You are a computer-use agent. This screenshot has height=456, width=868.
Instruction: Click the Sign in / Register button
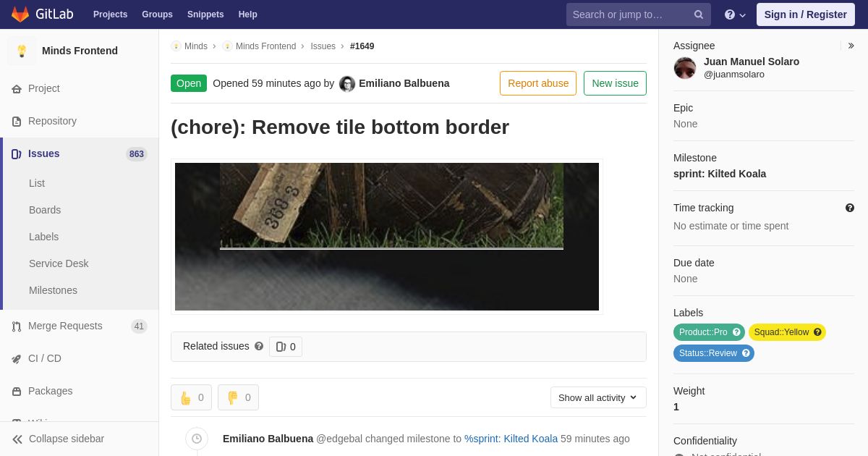coord(805,14)
